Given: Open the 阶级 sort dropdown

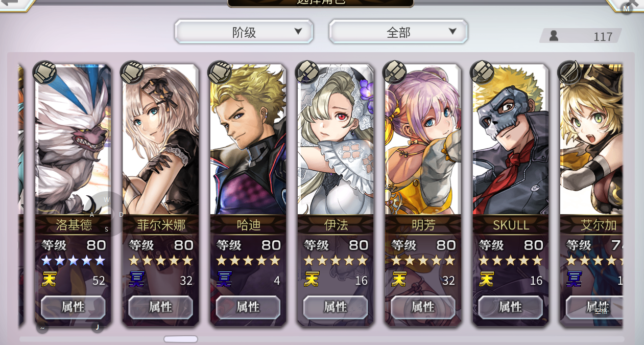Looking at the screenshot, I should click(244, 32).
